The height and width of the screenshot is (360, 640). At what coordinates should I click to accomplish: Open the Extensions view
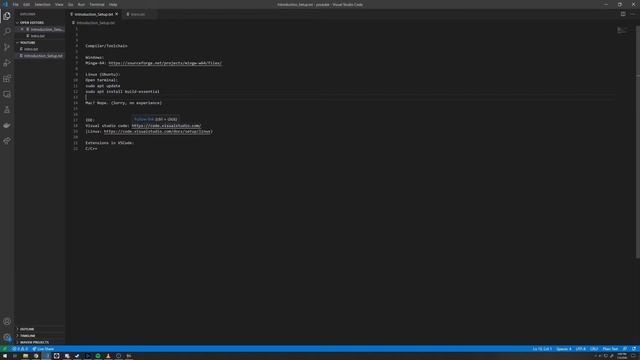point(7,79)
